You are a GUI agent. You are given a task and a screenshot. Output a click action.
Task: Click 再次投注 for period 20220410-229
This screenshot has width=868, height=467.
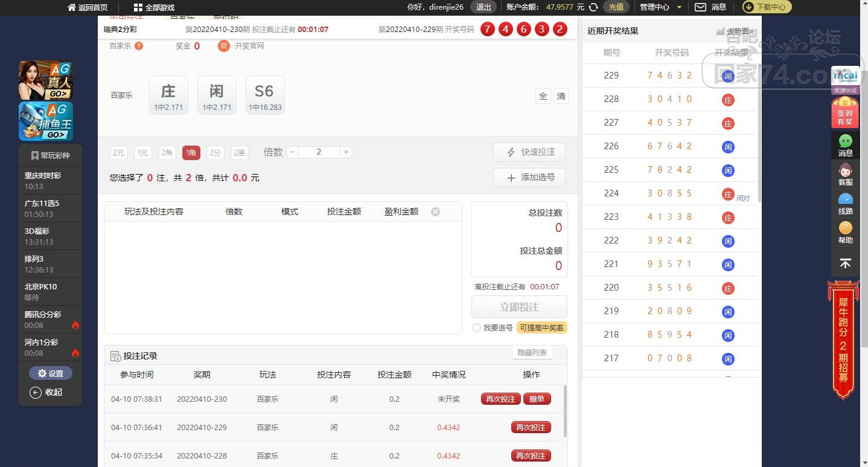(x=531, y=427)
